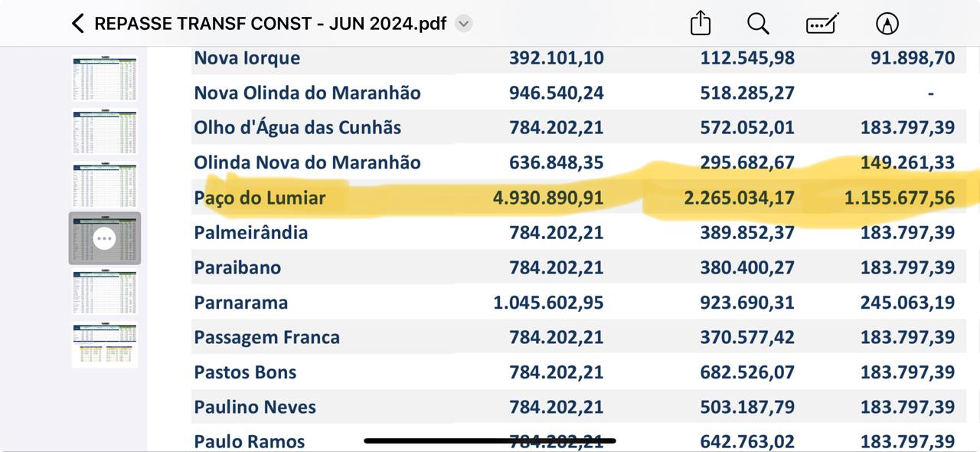Click the value 923.690,31 in the Parnarama row
Screen dimensions: 980x452
tap(746, 303)
